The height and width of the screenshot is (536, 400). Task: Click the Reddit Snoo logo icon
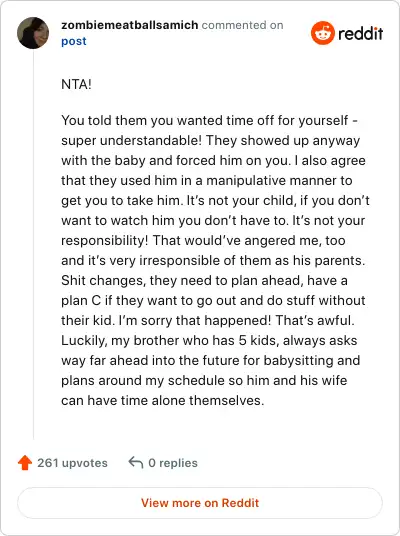(322, 33)
